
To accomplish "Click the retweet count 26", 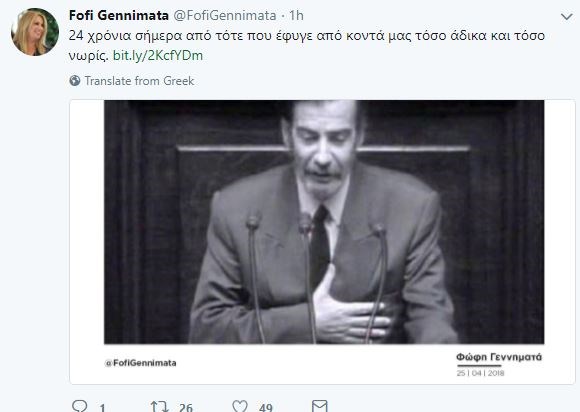I will [x=186, y=408].
